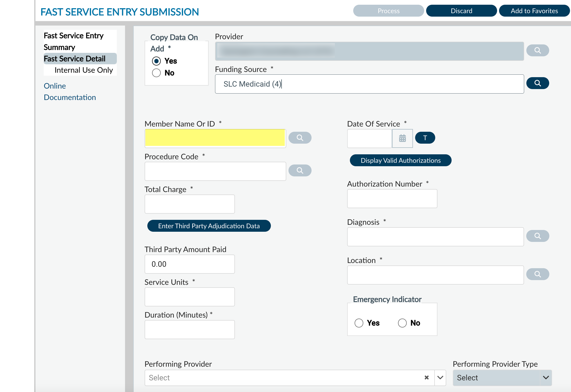The image size is (571, 392).
Task: Open the Procedure Code lookup
Action: coord(300,170)
